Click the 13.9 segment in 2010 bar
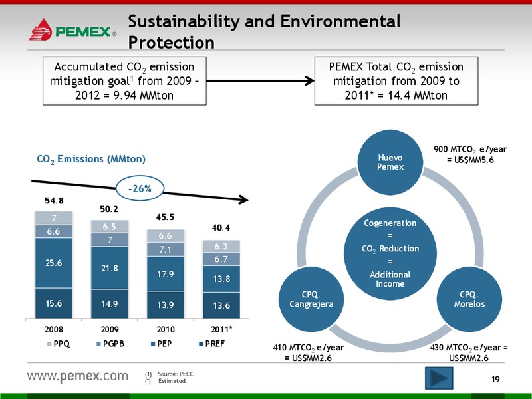This screenshot has width=532, height=399. 165,305
